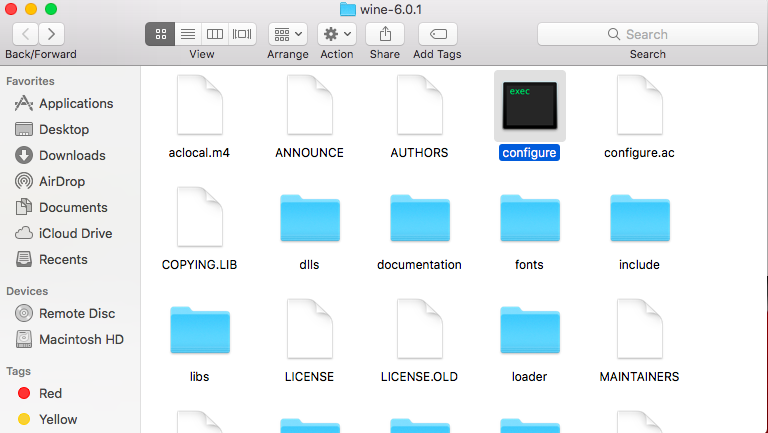Click the MAINTAINERS file name label
Image resolution: width=768 pixels, height=433 pixels.
pos(639,377)
